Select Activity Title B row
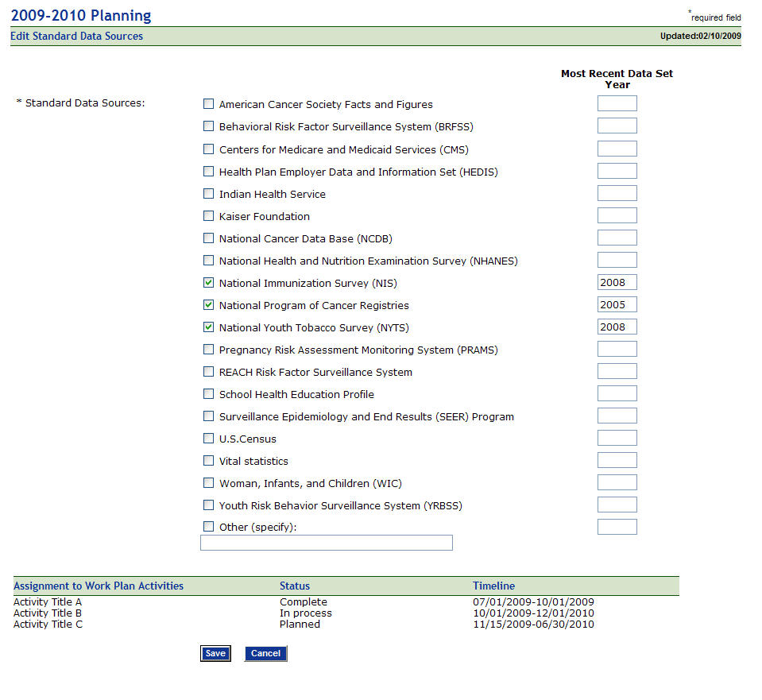The height and width of the screenshot is (700, 762). click(x=48, y=613)
